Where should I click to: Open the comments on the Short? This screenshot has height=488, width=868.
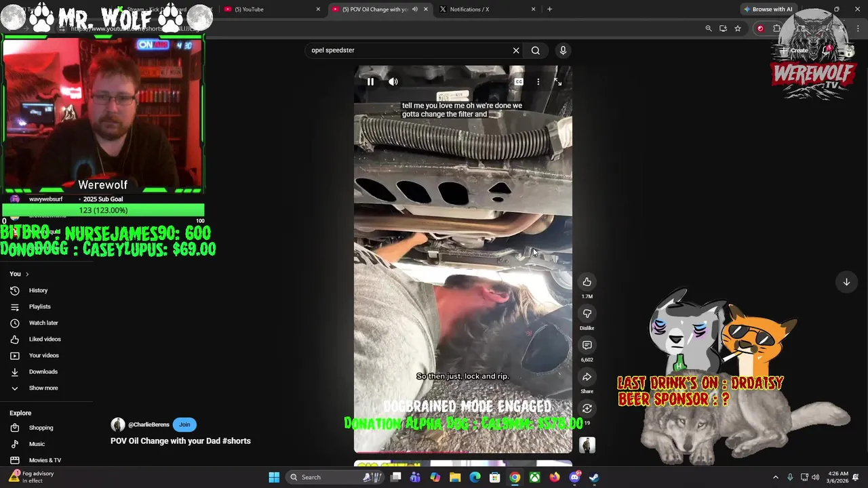point(587,345)
